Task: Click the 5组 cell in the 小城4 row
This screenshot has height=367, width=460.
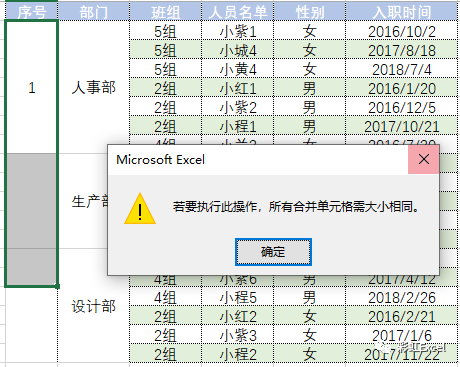Action: click(165, 50)
